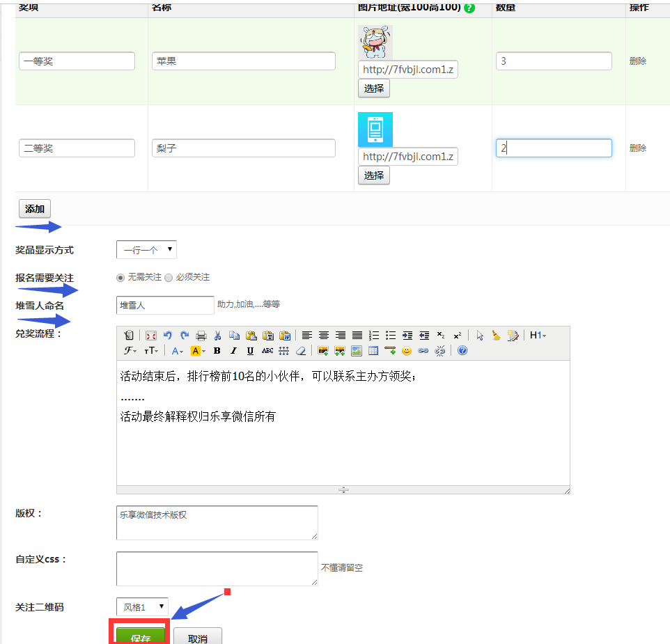
Task: Click the 添加 button to add a prize
Action: [35, 209]
